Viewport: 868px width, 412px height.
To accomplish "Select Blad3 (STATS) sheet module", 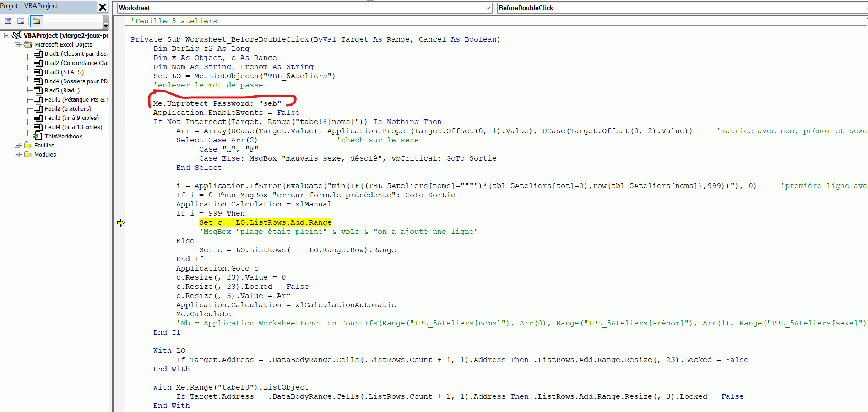I will (64, 72).
